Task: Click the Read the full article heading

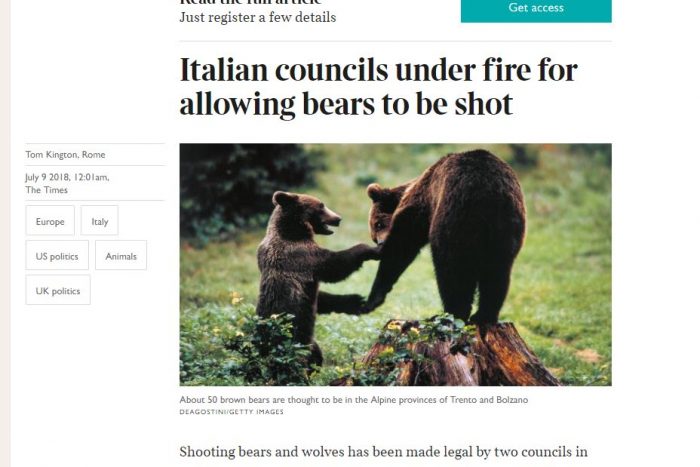Action: [250, 2]
